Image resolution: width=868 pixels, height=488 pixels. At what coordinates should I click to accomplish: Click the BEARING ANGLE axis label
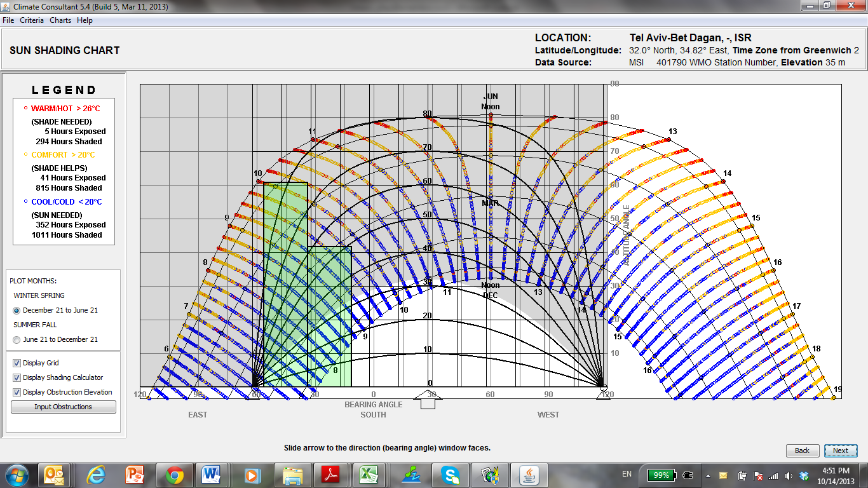(374, 404)
